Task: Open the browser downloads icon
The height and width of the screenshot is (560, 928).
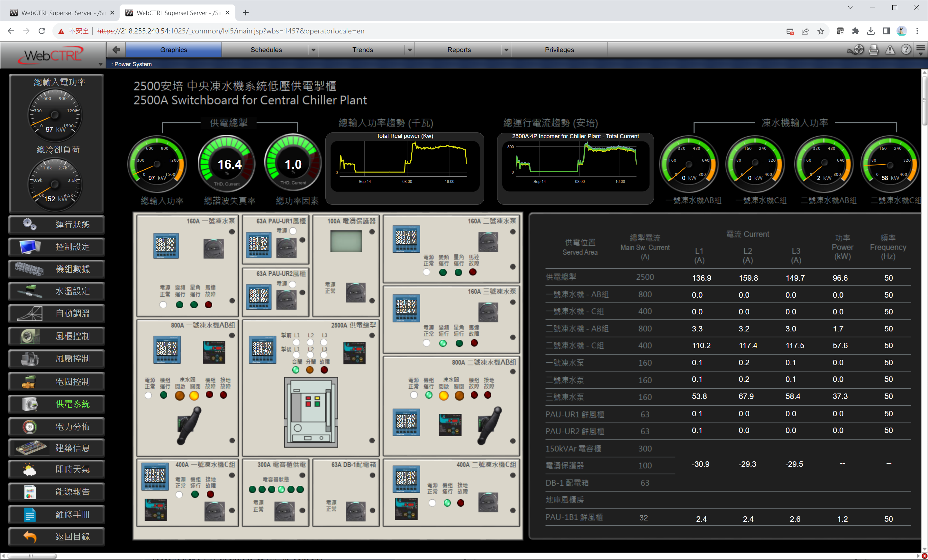Action: click(x=871, y=31)
